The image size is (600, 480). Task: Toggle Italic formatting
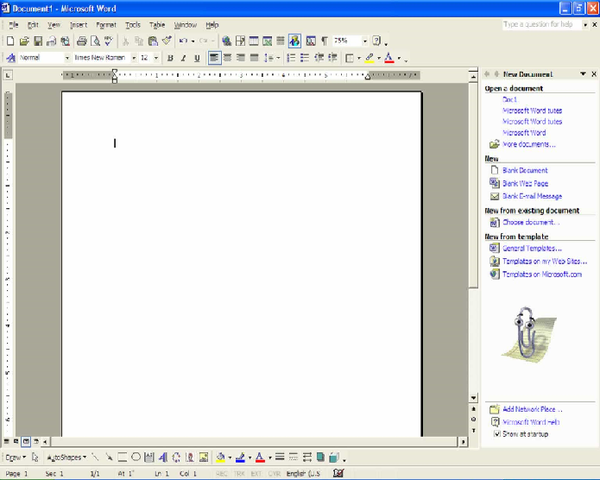[184, 58]
